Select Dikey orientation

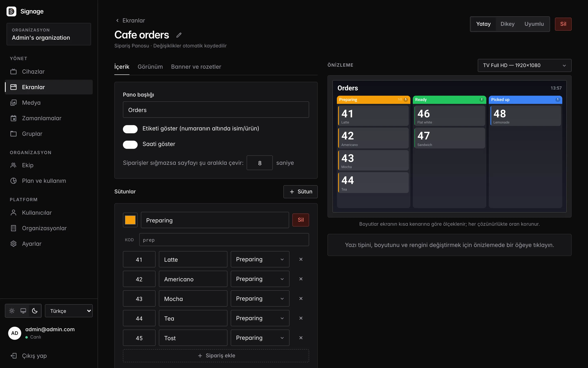507,24
